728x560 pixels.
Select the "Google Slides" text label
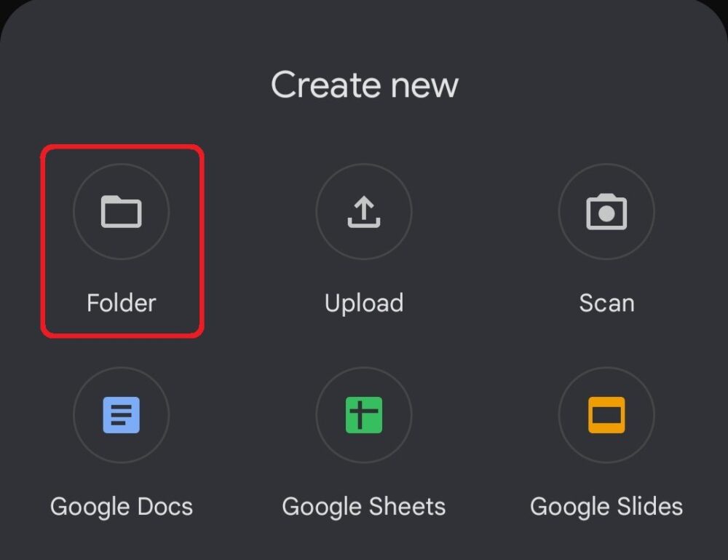tap(606, 507)
